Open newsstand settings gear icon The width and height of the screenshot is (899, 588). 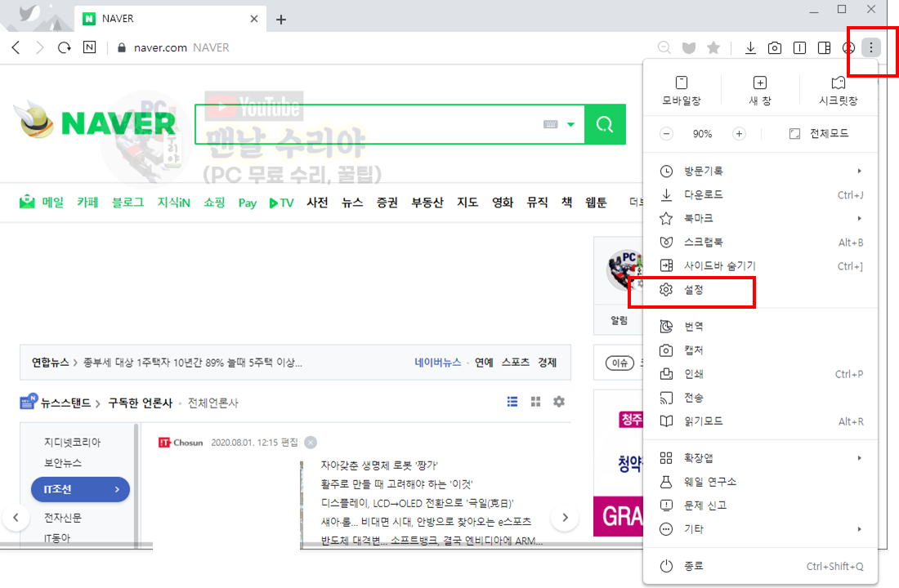[x=559, y=402]
